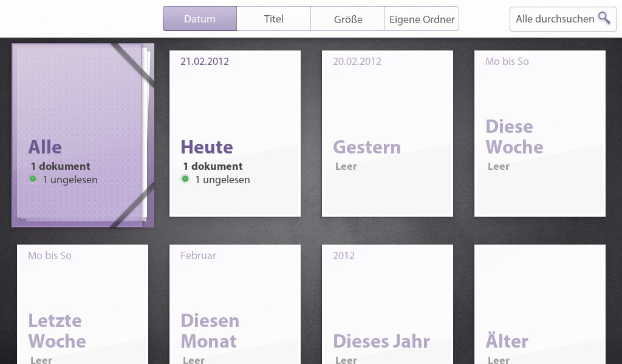This screenshot has height=364, width=622.
Task: Switch to Titel sorting tab
Action: pos(274,19)
